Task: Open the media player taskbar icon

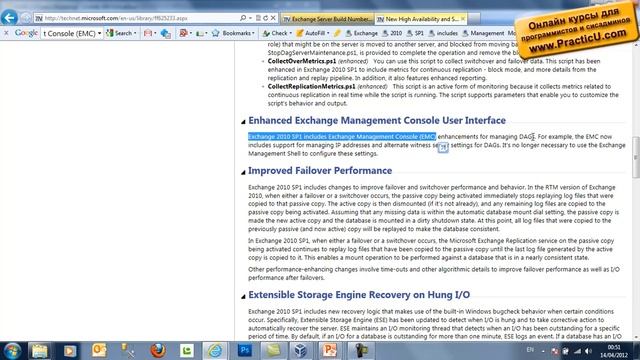Action: (x=69, y=351)
